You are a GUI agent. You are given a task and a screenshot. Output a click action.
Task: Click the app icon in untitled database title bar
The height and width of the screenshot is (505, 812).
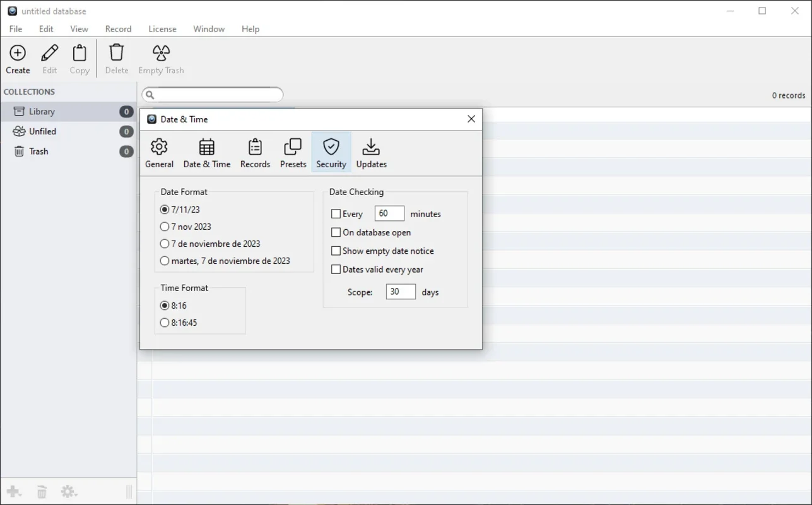coord(12,11)
